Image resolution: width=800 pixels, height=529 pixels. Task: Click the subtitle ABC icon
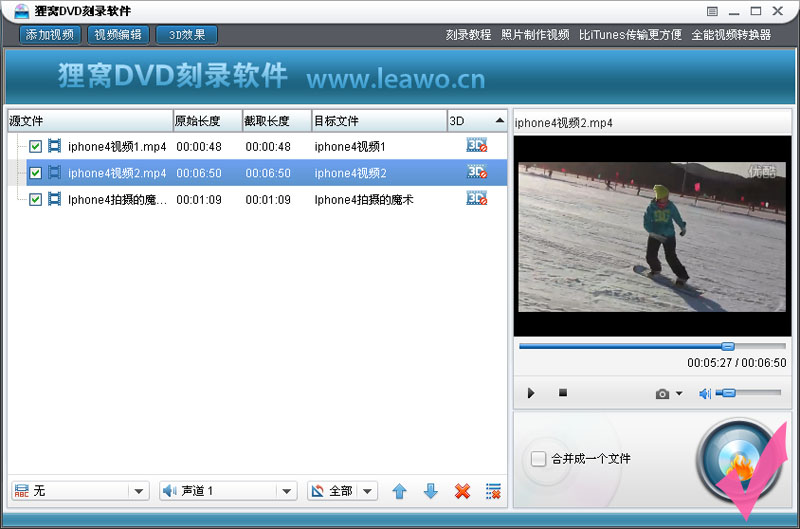tap(21, 491)
